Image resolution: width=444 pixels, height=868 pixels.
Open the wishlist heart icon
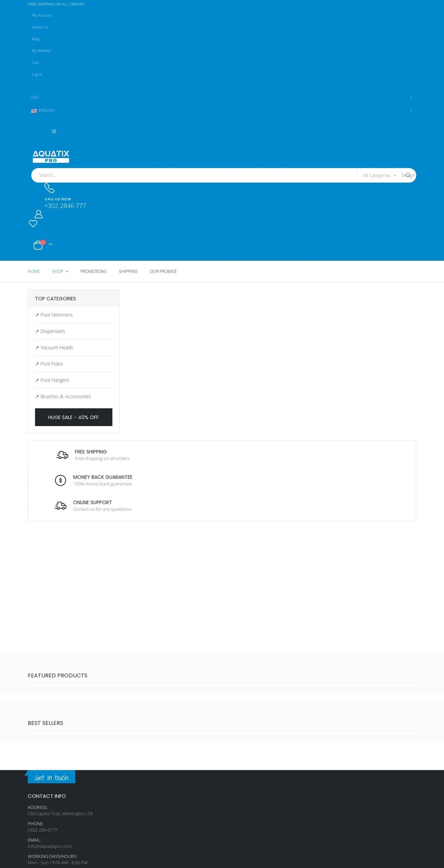point(33,224)
